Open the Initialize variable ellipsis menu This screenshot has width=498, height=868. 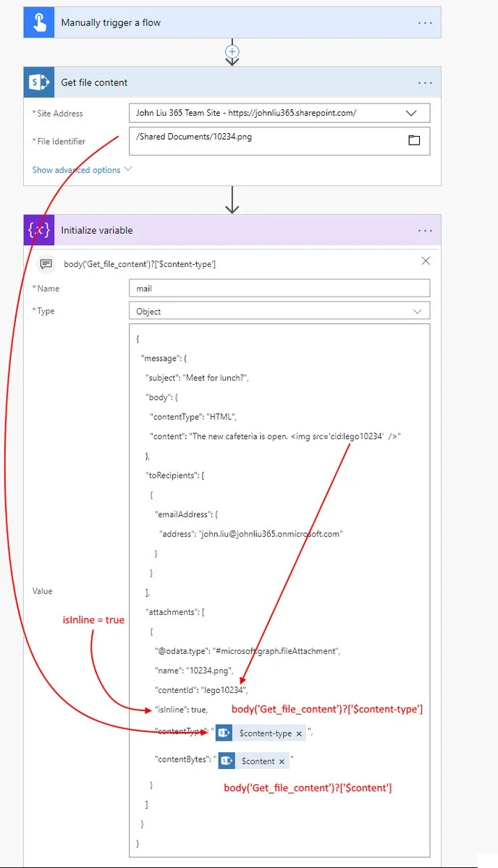pos(425,230)
